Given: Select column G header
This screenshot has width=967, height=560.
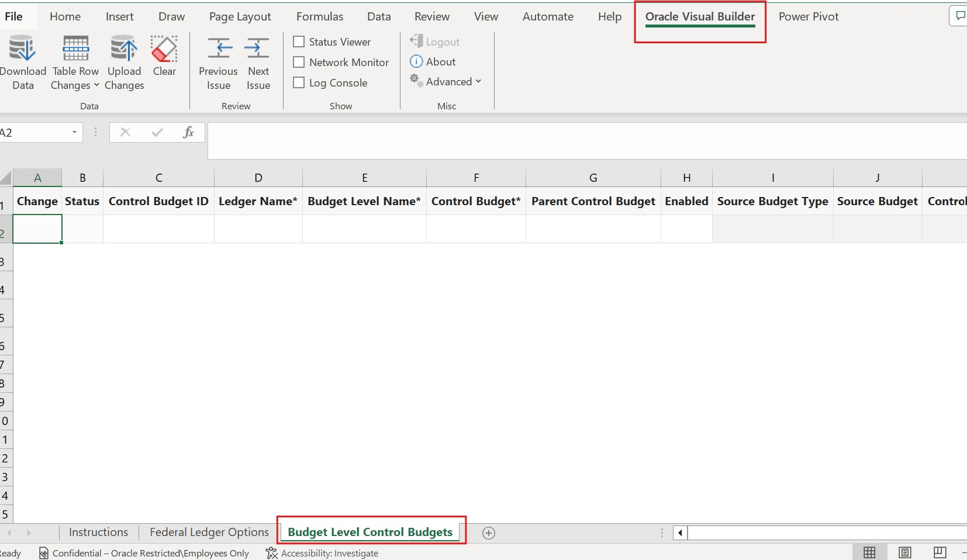Looking at the screenshot, I should 593,178.
